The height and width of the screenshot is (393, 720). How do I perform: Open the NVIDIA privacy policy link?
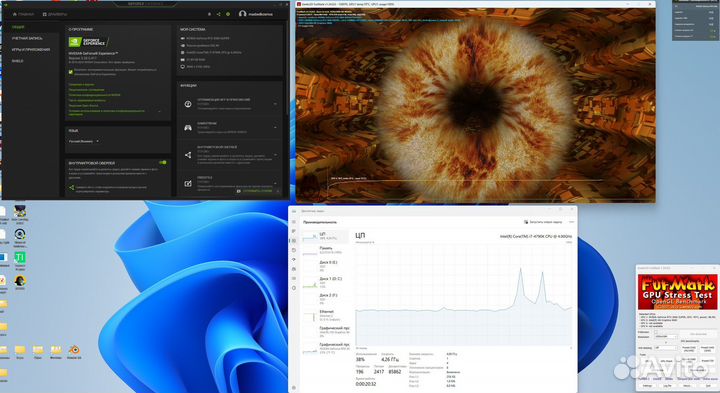[95, 95]
